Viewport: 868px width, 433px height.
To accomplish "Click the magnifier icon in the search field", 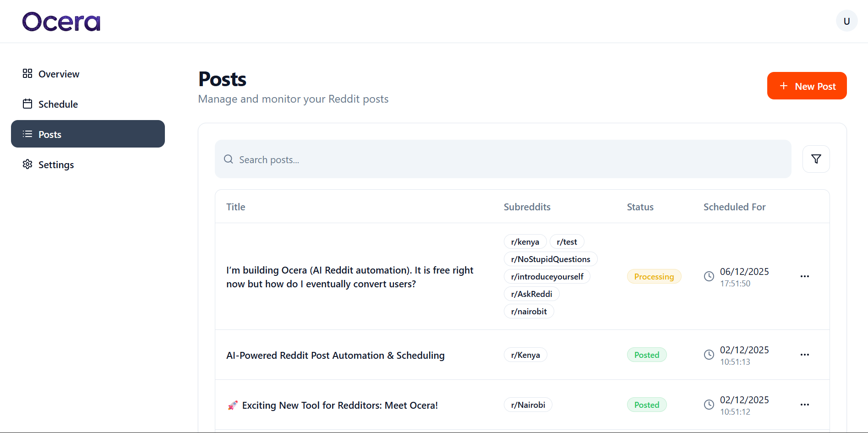I will coord(228,159).
